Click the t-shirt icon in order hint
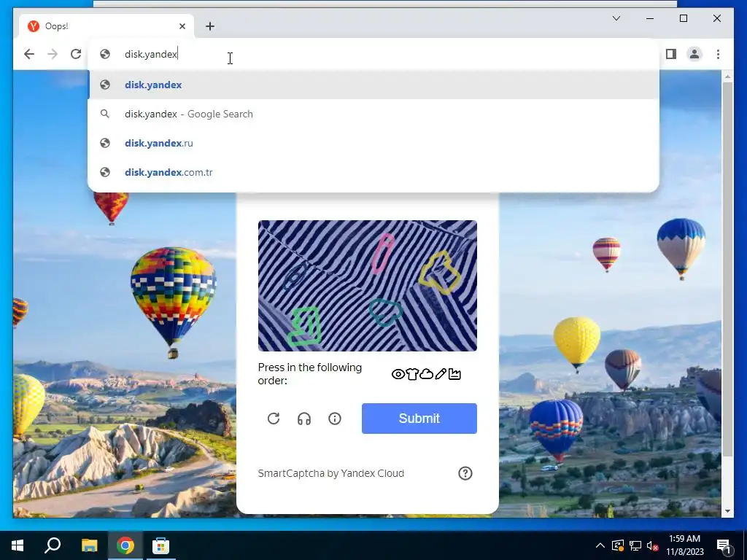 pyautogui.click(x=413, y=374)
